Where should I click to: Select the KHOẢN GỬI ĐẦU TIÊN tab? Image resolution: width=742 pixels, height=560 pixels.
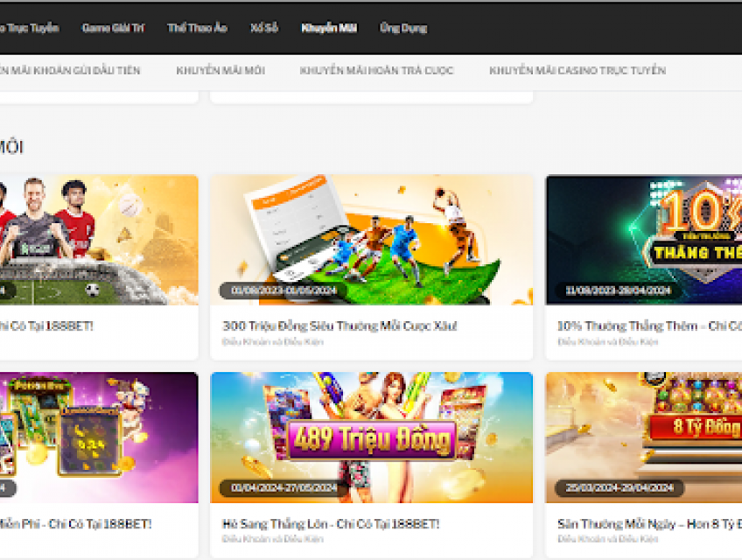(x=70, y=71)
